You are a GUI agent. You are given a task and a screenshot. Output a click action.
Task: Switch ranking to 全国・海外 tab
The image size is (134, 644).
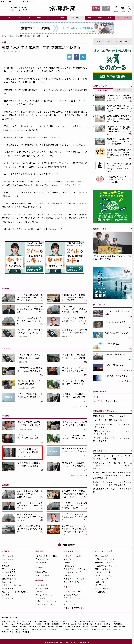[122, 90]
